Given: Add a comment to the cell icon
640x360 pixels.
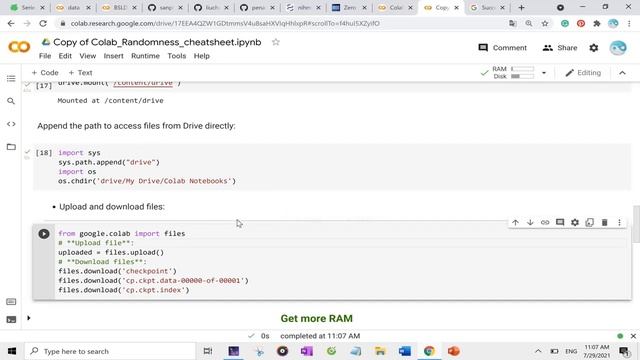Looking at the screenshot, I should click(x=560, y=222).
